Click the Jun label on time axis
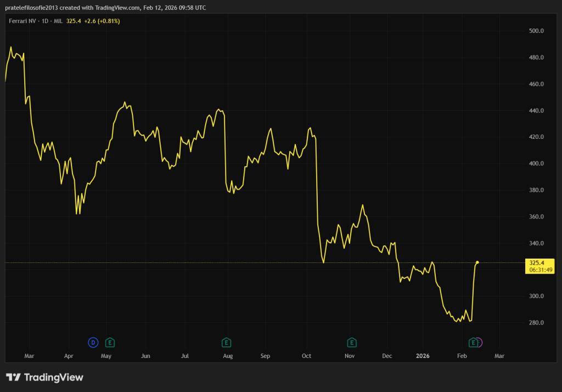 pyautogui.click(x=145, y=356)
